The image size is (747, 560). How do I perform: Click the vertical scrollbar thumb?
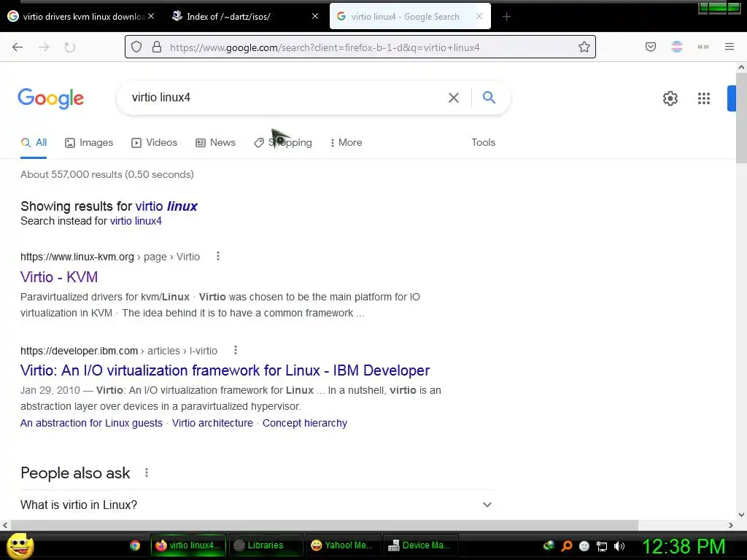click(741, 117)
